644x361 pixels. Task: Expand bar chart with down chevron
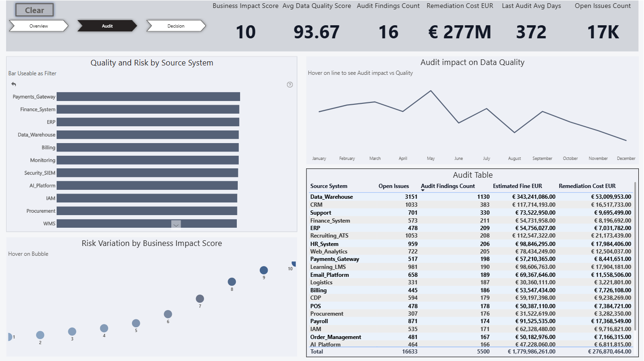[x=176, y=225]
